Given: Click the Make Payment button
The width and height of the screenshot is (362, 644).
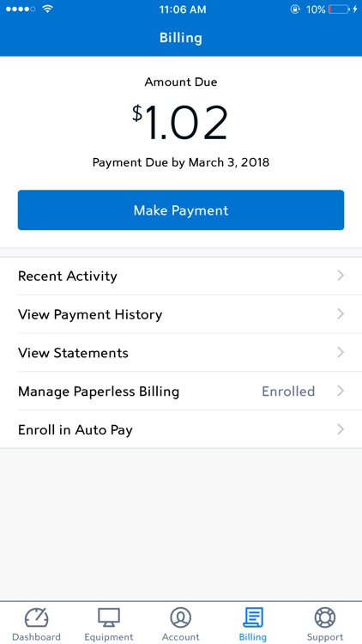Looking at the screenshot, I should (181, 210).
